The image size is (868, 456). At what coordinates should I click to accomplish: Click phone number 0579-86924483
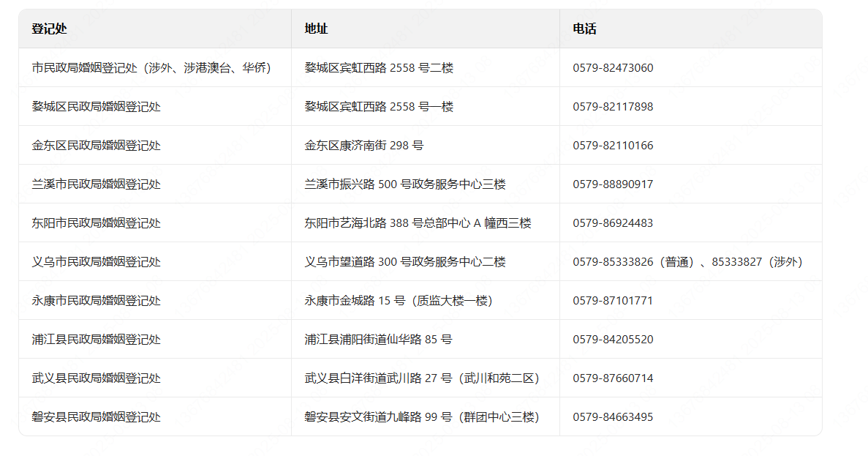click(613, 223)
